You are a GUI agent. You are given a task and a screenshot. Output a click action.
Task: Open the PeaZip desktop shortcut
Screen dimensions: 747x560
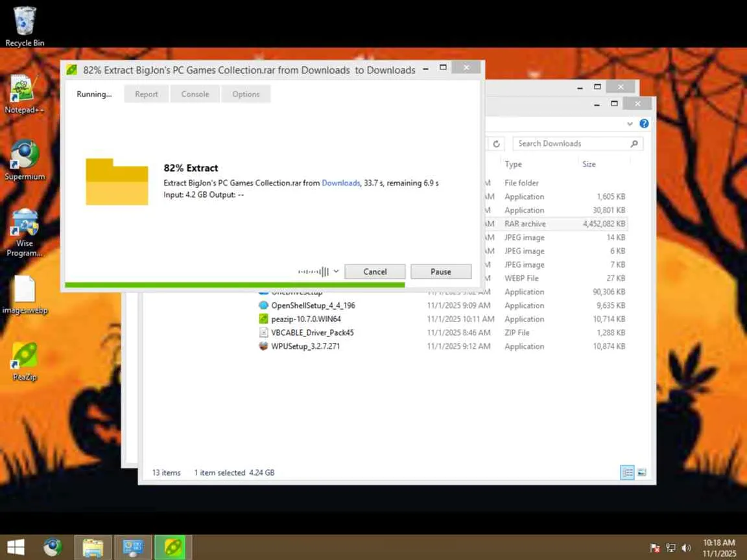click(x=24, y=362)
